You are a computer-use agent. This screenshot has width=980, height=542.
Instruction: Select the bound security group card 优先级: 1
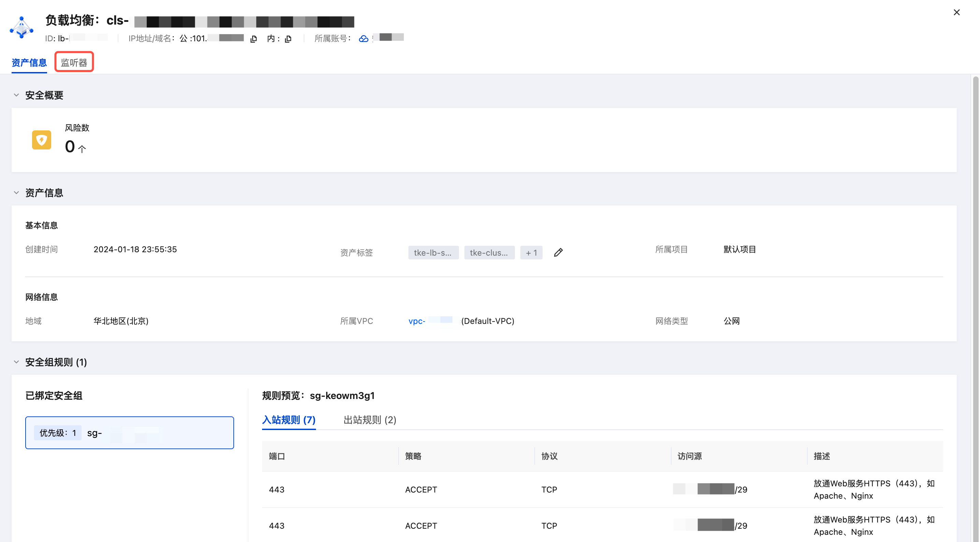[x=129, y=433]
